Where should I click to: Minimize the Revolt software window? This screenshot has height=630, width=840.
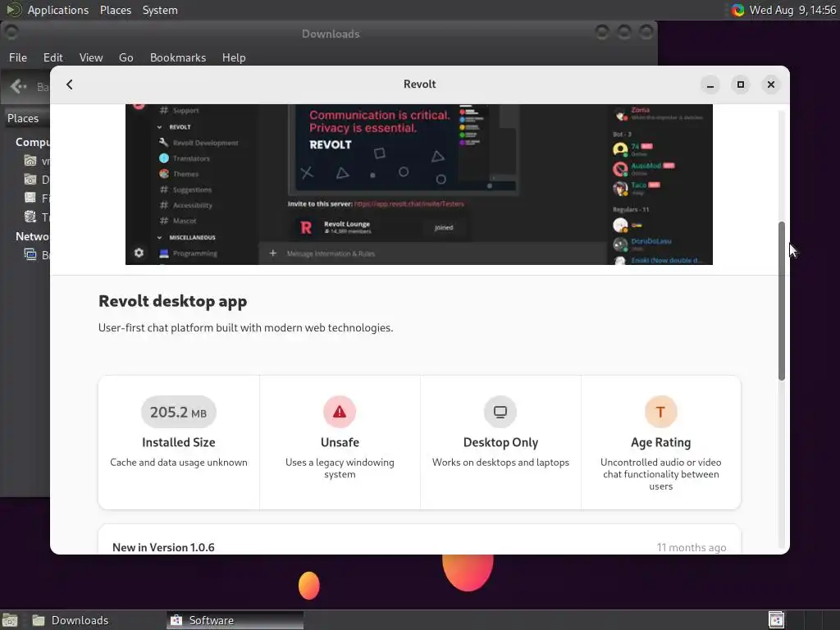[x=710, y=84]
